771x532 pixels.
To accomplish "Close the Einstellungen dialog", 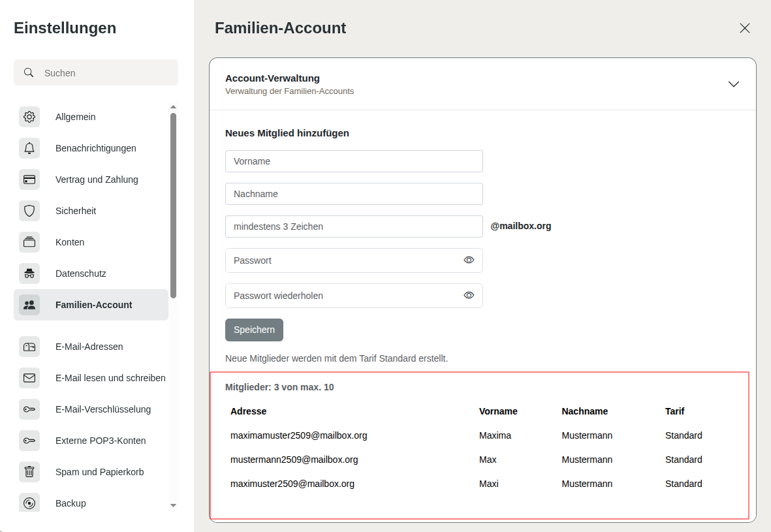I will pyautogui.click(x=744, y=28).
